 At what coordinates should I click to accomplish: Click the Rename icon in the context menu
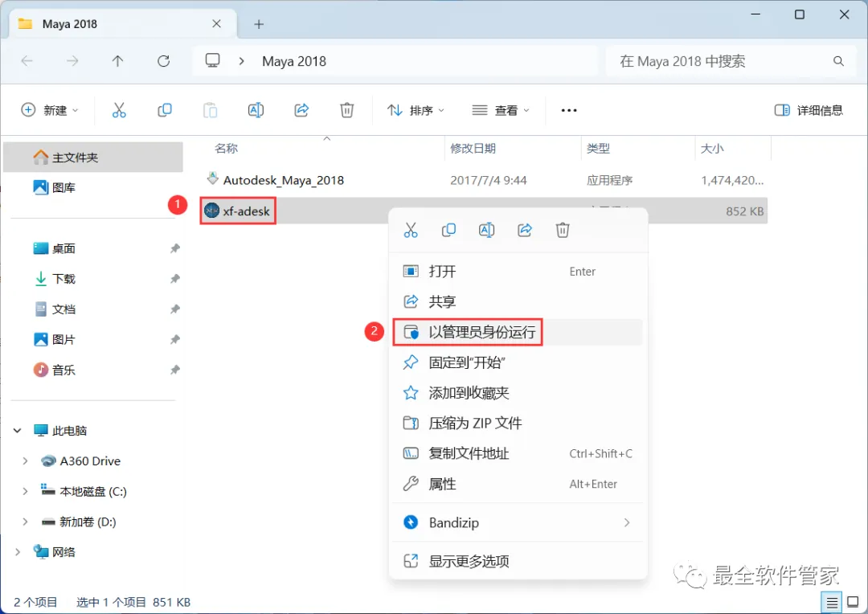point(486,230)
